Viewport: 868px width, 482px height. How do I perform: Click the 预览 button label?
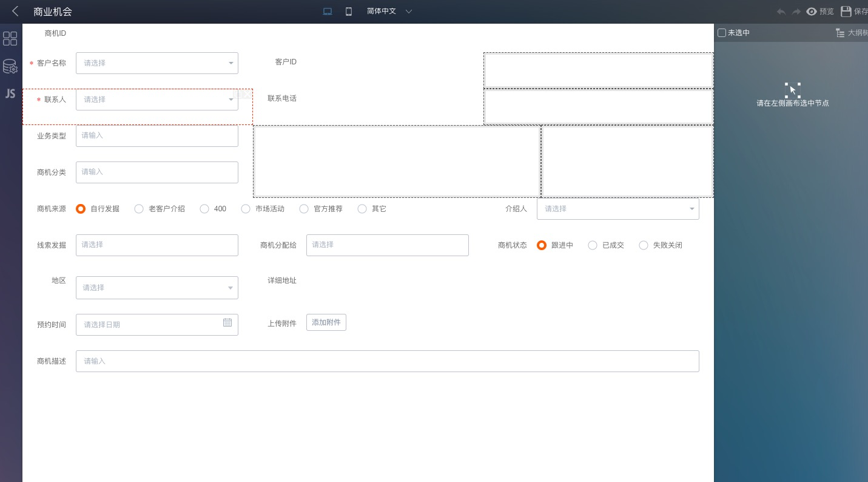click(827, 12)
